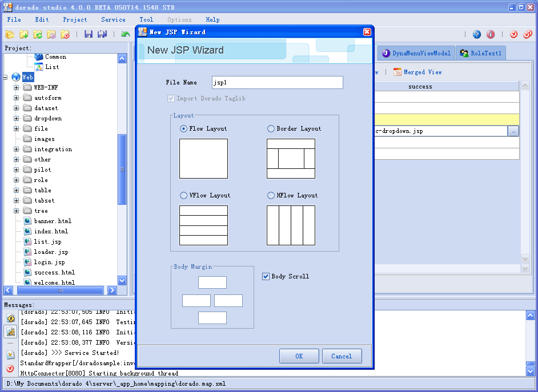
Task: Click the browse ellipsis button beside c-dropdown.jsp
Action: point(513,131)
